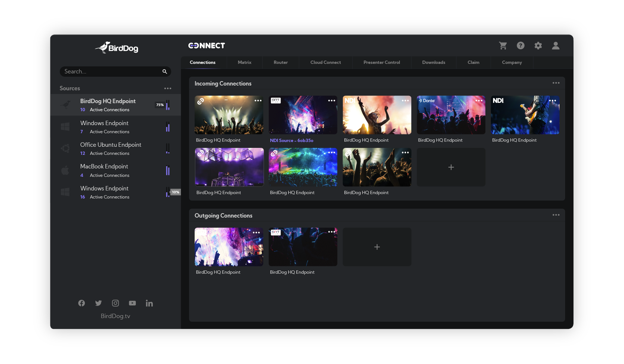The height and width of the screenshot is (364, 624).
Task: Switch to the Matrix tab
Action: 244,62
